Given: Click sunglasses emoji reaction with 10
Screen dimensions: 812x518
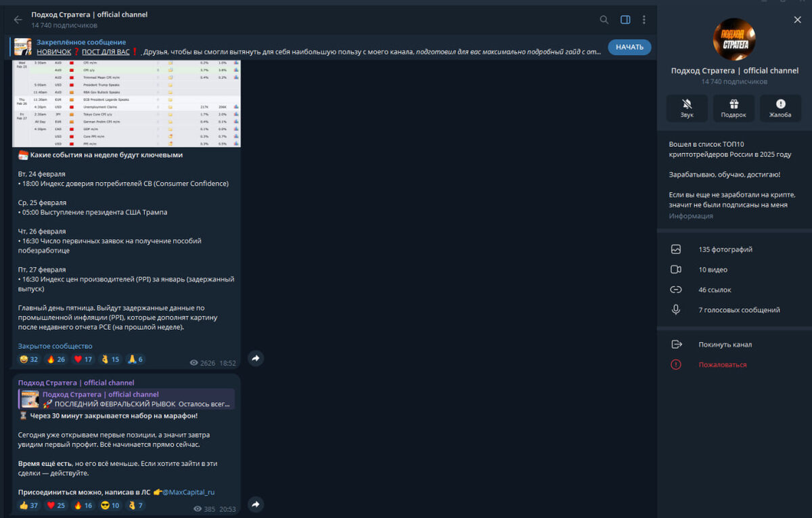Looking at the screenshot, I should pos(110,506).
